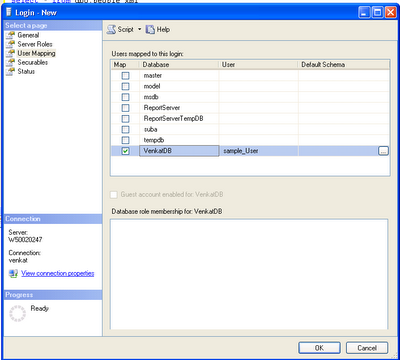The width and height of the screenshot is (400, 360).
Task: Open the default schema browse ellipsis button
Action: point(383,151)
